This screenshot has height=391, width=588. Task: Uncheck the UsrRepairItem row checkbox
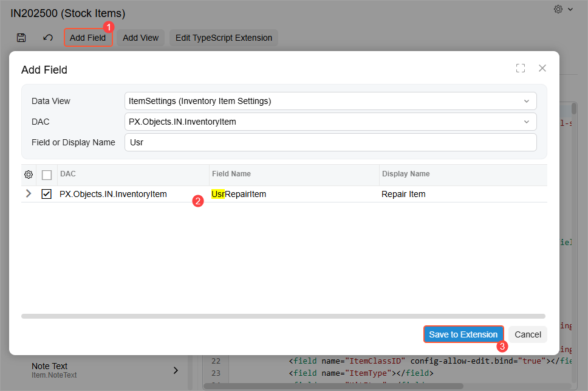point(47,194)
